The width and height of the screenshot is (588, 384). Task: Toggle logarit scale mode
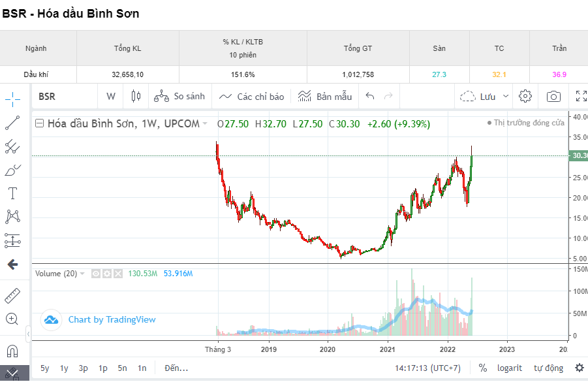(509, 368)
